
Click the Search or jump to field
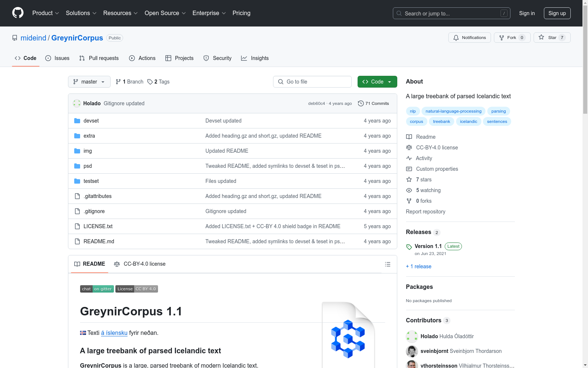(452, 13)
